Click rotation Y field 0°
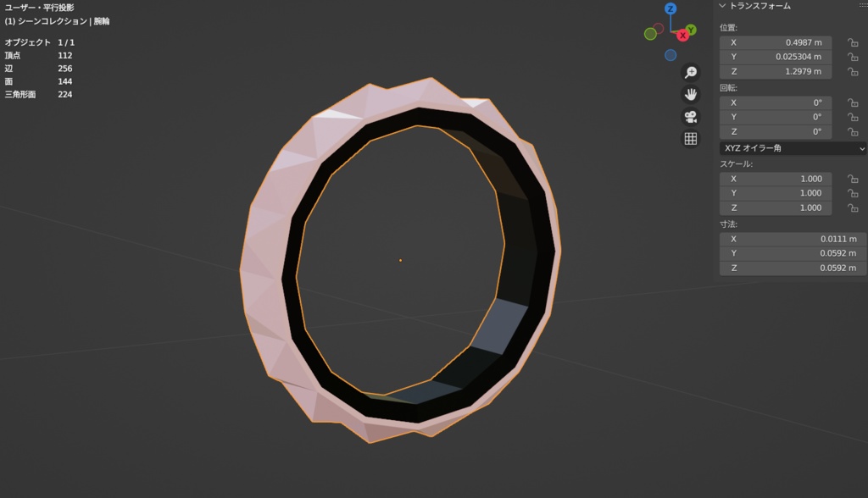This screenshot has height=498, width=868. coord(776,118)
